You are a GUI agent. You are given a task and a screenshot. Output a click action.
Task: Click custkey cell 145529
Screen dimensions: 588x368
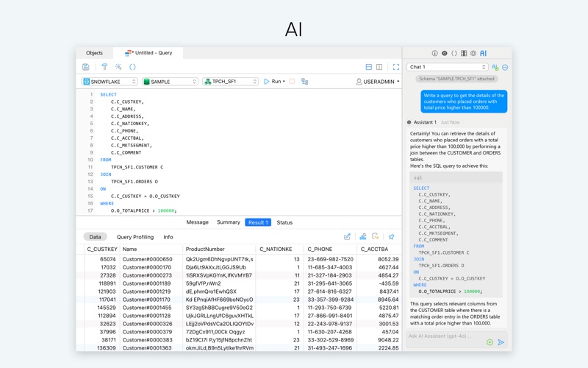click(x=107, y=308)
